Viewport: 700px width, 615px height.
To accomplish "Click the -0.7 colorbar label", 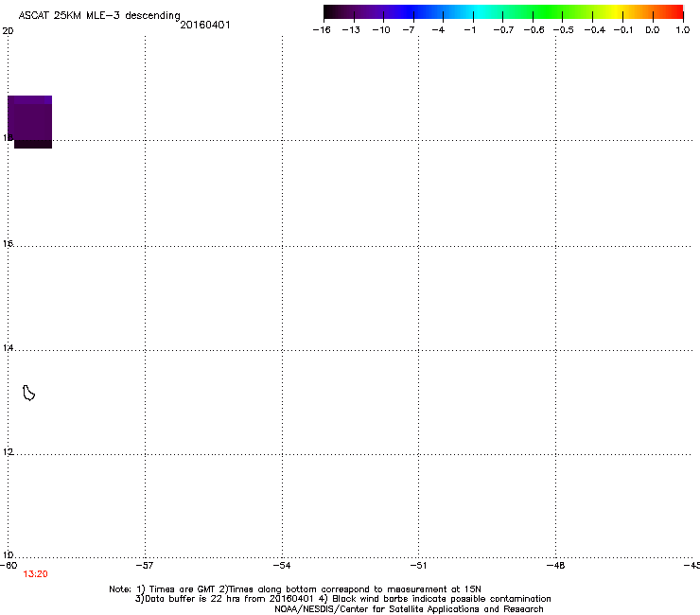I will click(503, 30).
